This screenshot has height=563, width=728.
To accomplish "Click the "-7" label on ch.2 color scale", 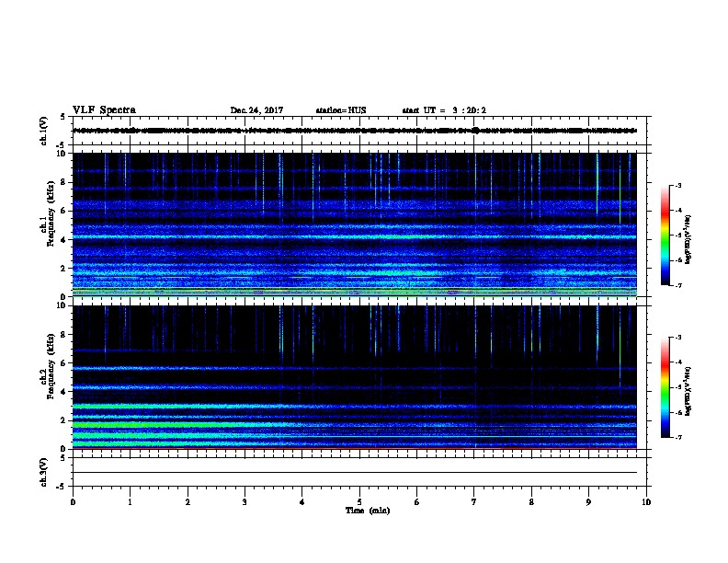I will pyautogui.click(x=678, y=438).
